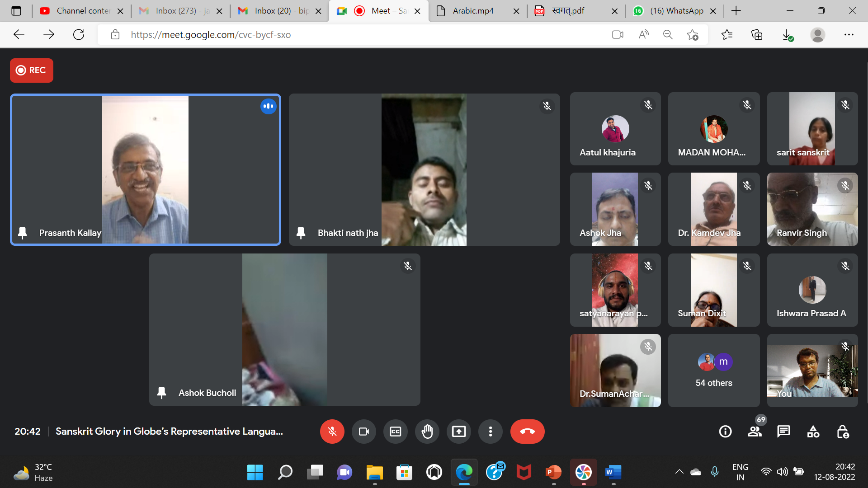
Task: Open the Activities panel icon
Action: pos(813,432)
